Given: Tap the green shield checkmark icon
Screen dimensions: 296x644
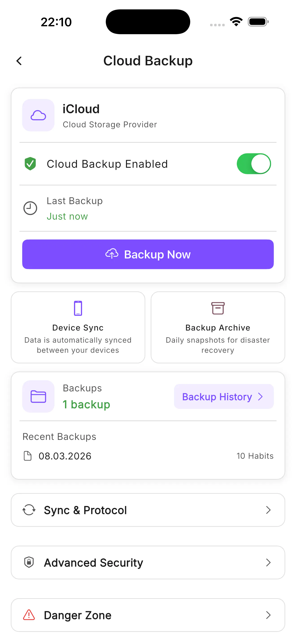Looking at the screenshot, I should coord(30,164).
